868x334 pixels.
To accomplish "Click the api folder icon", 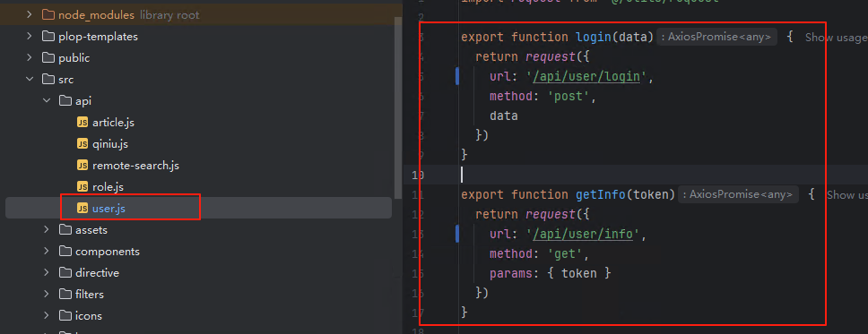I will (x=65, y=101).
